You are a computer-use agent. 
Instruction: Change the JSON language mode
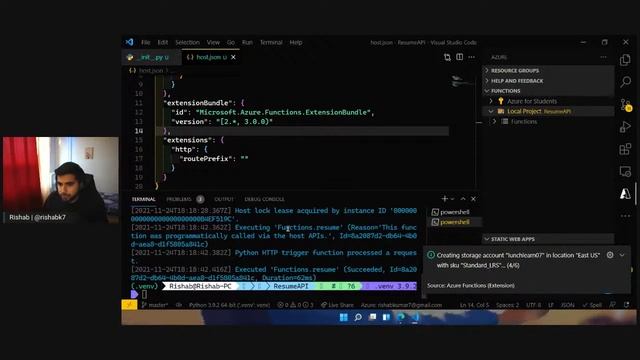coord(567,305)
